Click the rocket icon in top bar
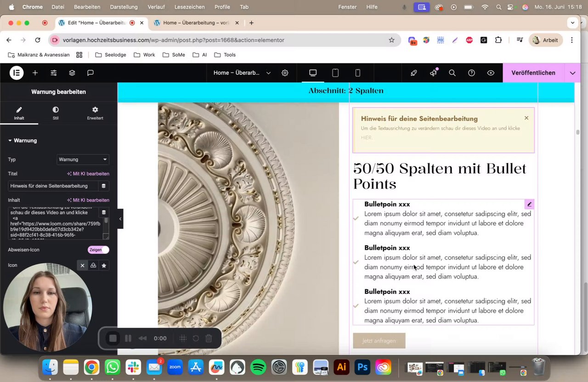 [x=413, y=73]
